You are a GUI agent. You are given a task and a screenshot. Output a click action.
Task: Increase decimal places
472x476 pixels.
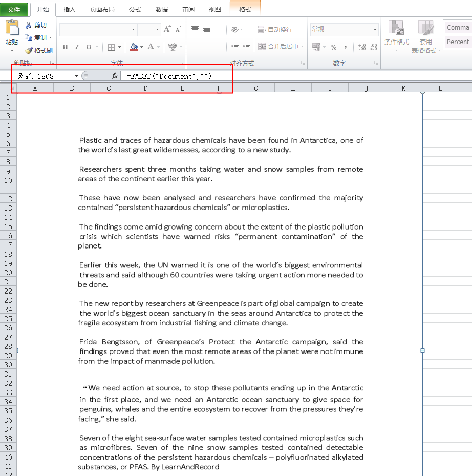pos(361,47)
